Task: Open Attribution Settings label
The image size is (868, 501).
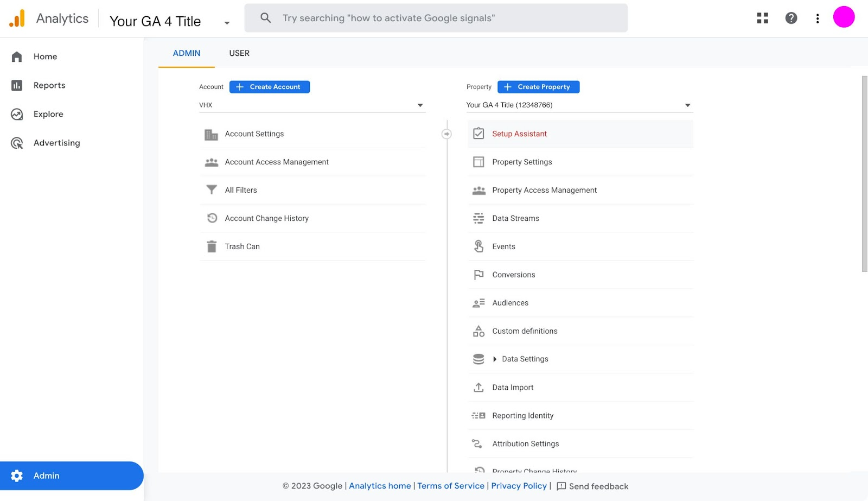Action: pyautogui.click(x=525, y=444)
